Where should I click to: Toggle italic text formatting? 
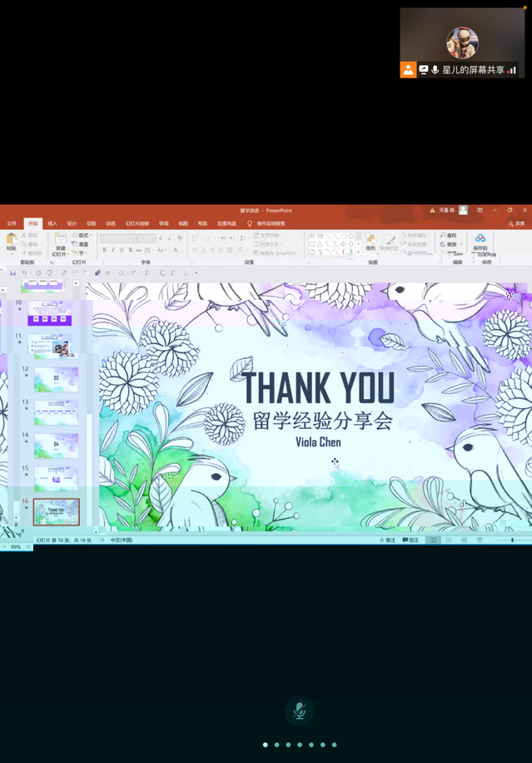113,250
